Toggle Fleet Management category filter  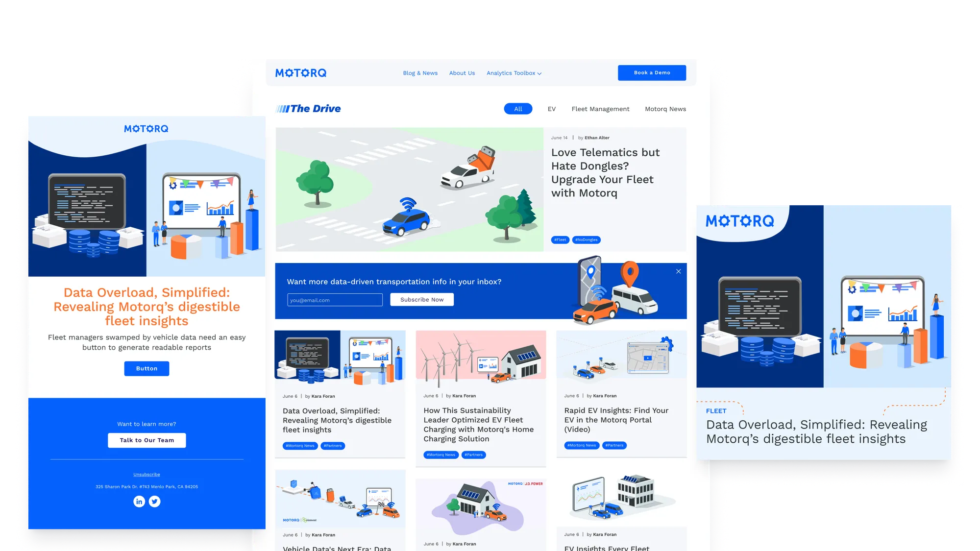click(600, 108)
